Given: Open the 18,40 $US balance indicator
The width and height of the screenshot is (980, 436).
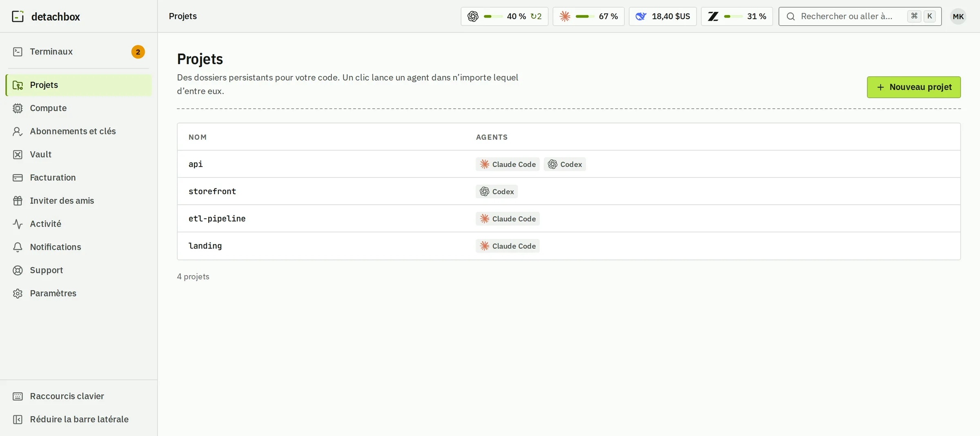Looking at the screenshot, I should pos(663,16).
